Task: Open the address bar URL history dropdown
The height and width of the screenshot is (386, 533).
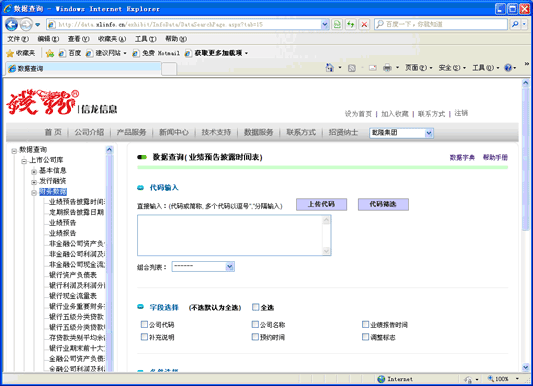Action: 325,24
